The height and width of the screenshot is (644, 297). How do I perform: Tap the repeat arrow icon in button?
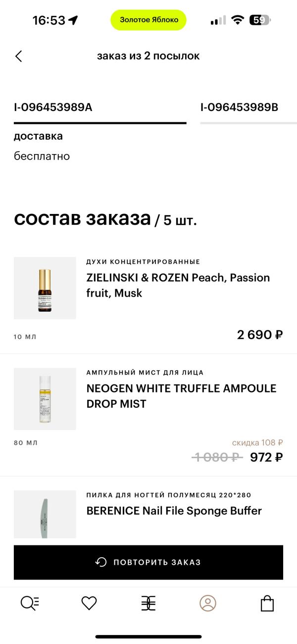101,562
